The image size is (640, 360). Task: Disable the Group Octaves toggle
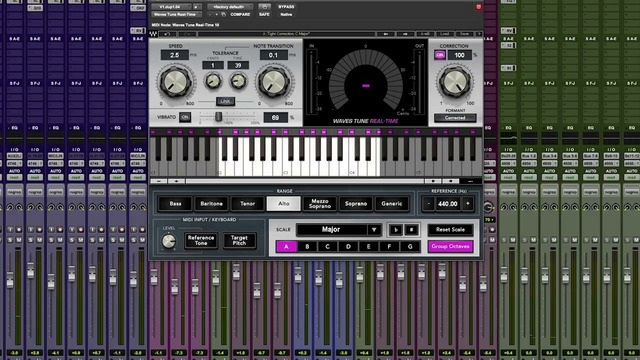(451, 247)
